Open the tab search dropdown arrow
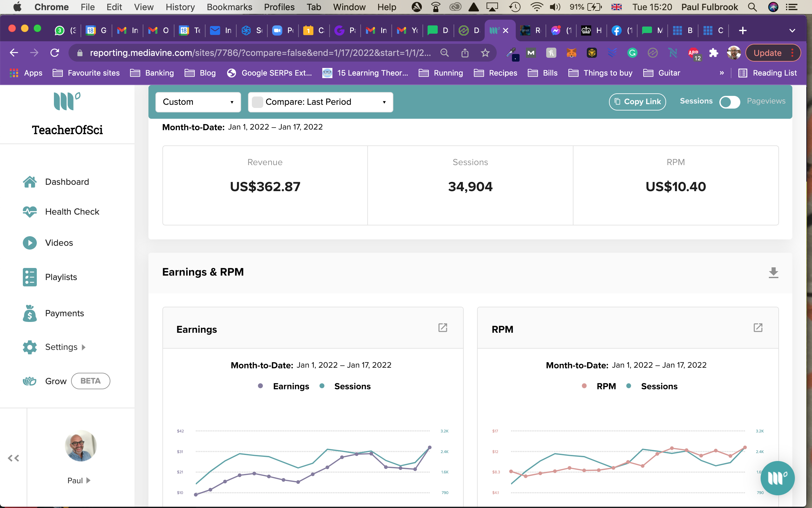This screenshot has width=812, height=508. (x=792, y=30)
